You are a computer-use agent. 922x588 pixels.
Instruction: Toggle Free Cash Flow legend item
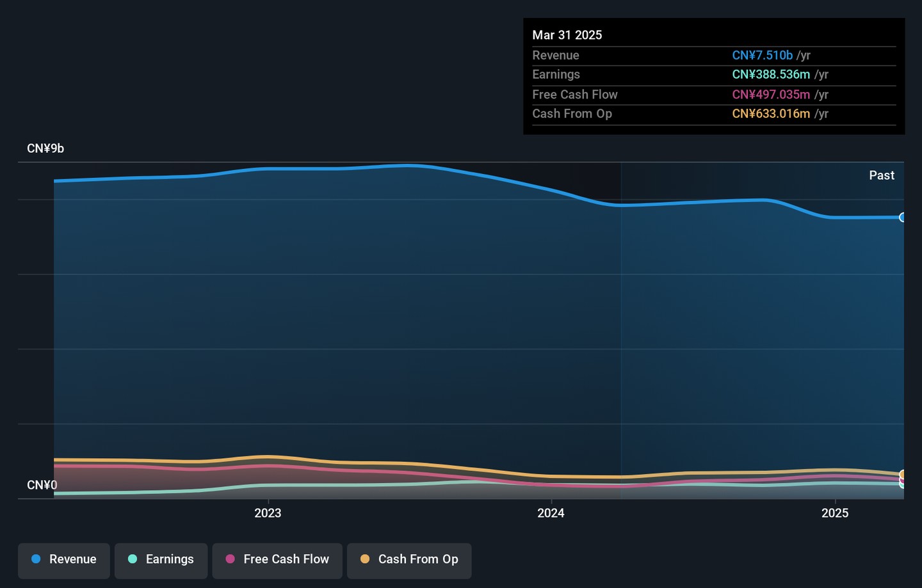click(x=277, y=560)
